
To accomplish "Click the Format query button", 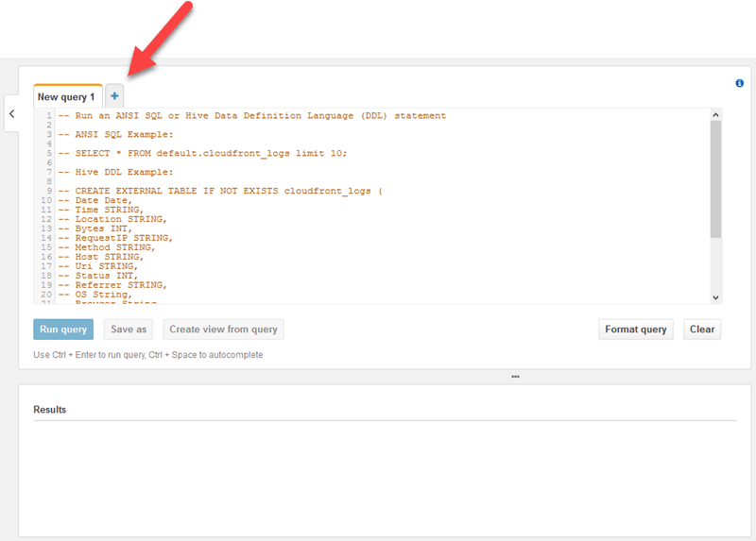I will 635,330.
